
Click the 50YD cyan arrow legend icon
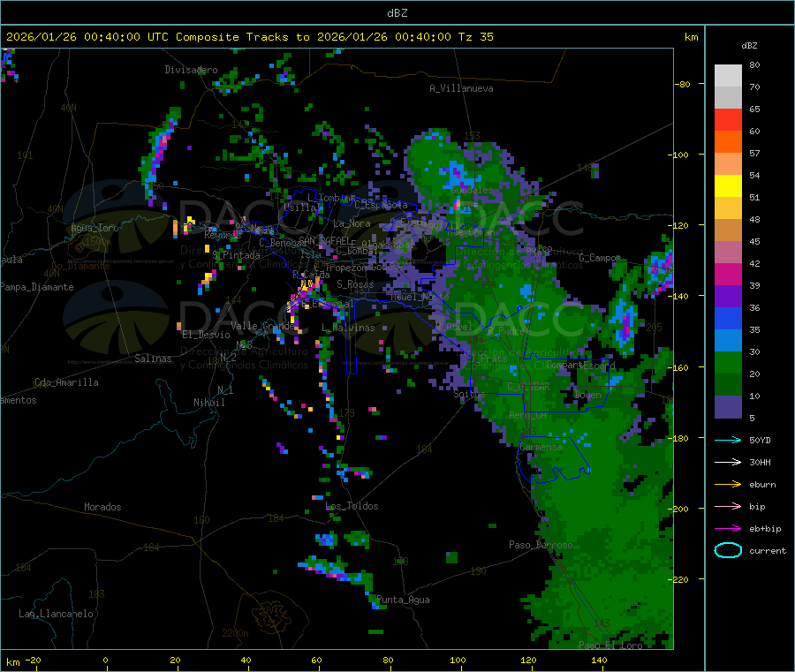click(728, 440)
